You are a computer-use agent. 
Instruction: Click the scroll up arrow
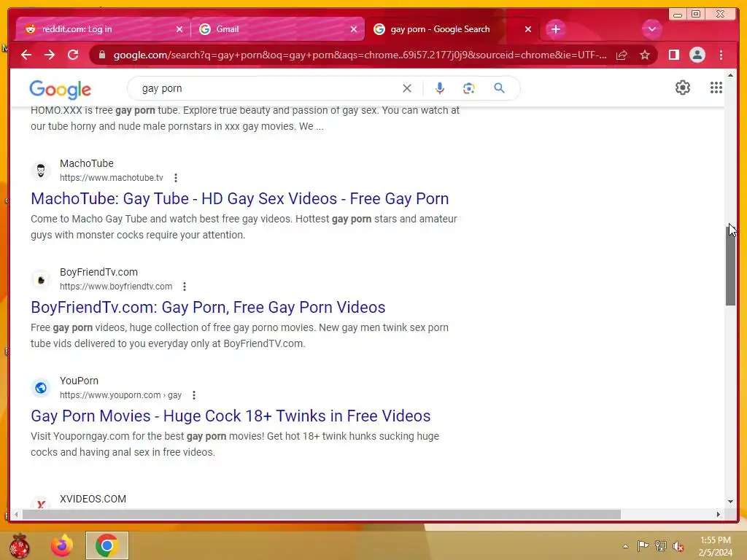[x=731, y=75]
